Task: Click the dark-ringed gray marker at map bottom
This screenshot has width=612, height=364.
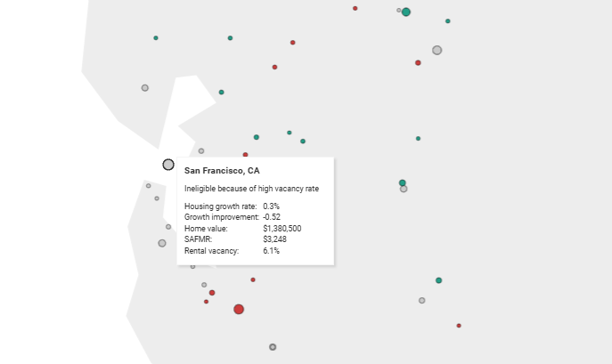Action: point(273,347)
